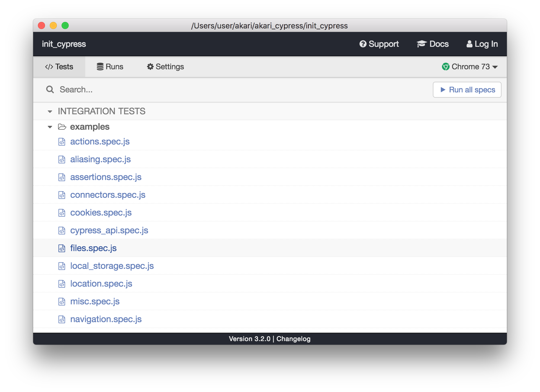Switch to the Runs tab
This screenshot has width=540, height=392.
click(110, 67)
